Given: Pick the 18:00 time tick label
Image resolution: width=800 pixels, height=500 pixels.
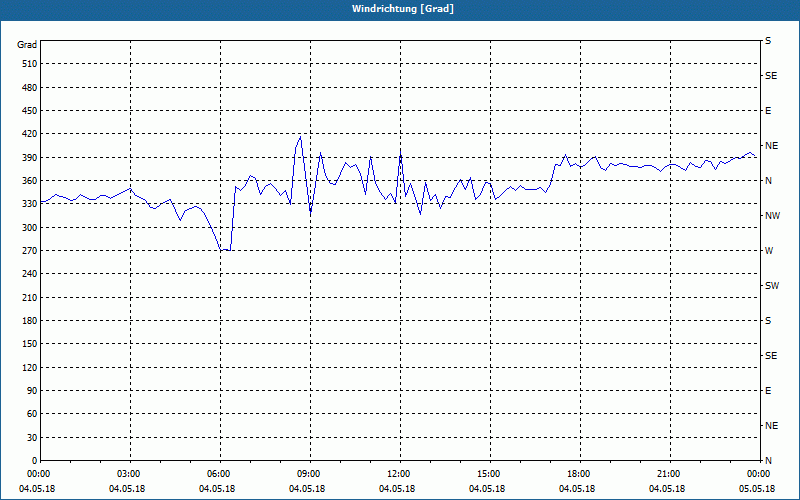Looking at the screenshot, I should [x=580, y=474].
